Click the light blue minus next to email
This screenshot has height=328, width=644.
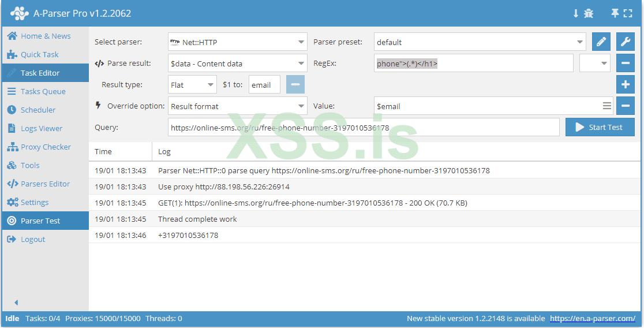(295, 85)
